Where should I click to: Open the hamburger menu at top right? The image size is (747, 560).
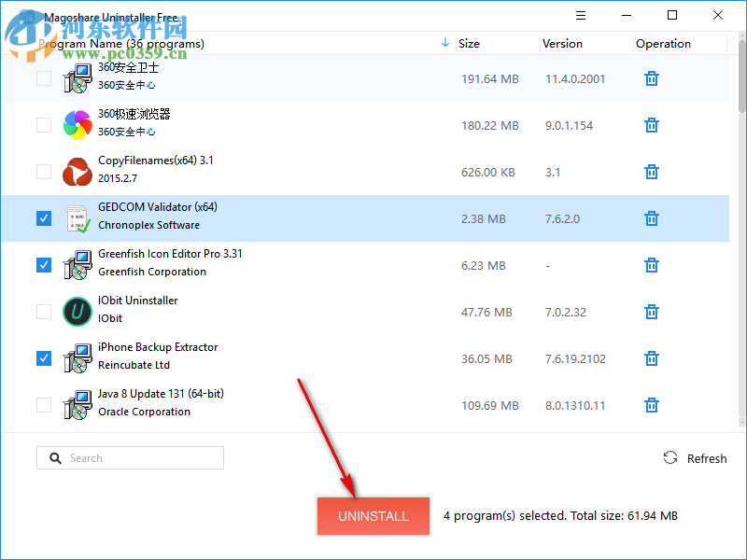581,15
